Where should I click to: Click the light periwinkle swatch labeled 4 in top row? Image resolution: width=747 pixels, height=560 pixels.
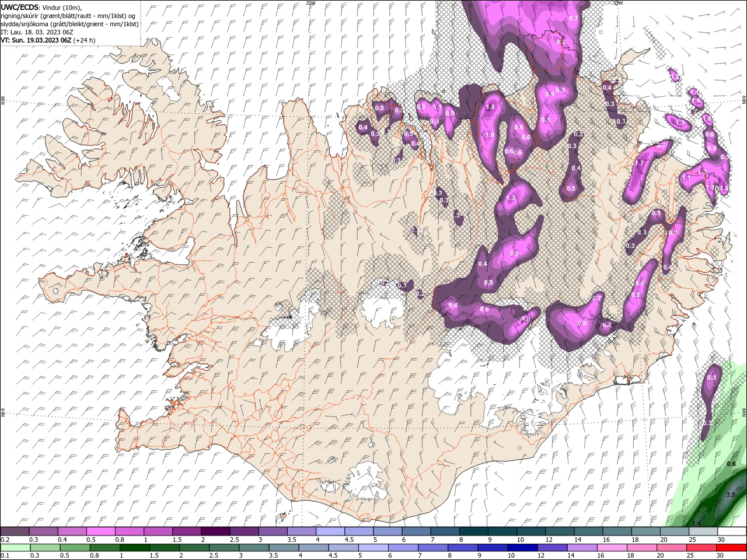(329, 531)
